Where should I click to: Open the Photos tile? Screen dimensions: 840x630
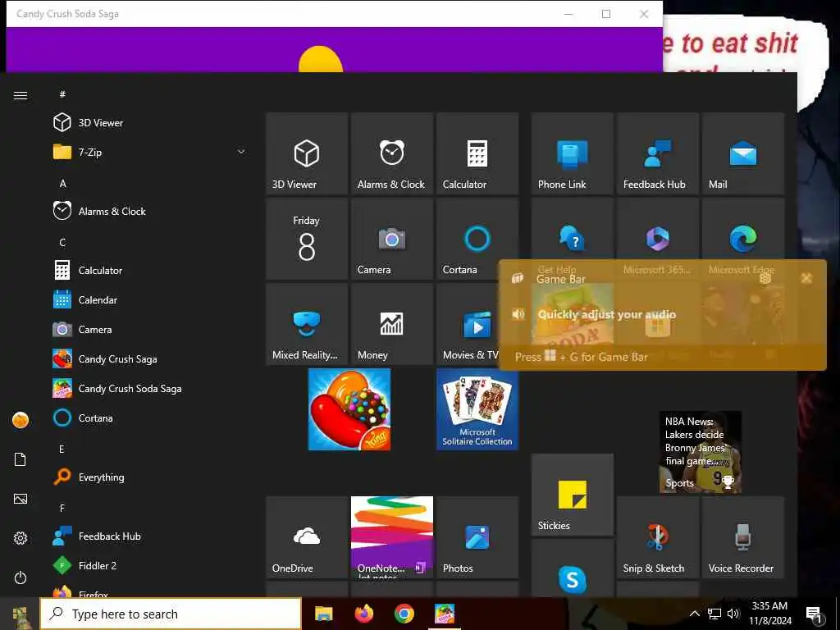pos(477,536)
